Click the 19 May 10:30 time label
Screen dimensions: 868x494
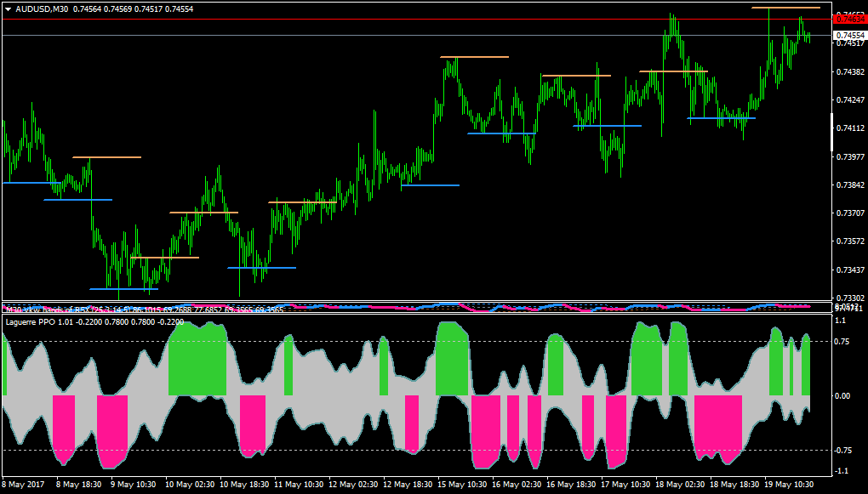pyautogui.click(x=789, y=484)
